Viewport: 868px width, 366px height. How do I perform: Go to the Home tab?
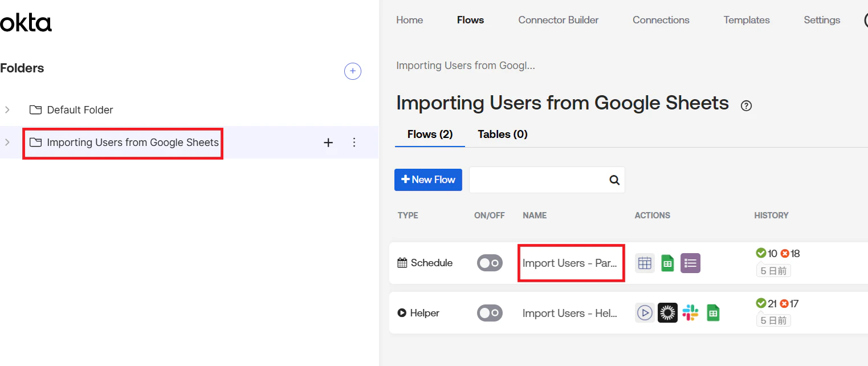pyautogui.click(x=409, y=20)
